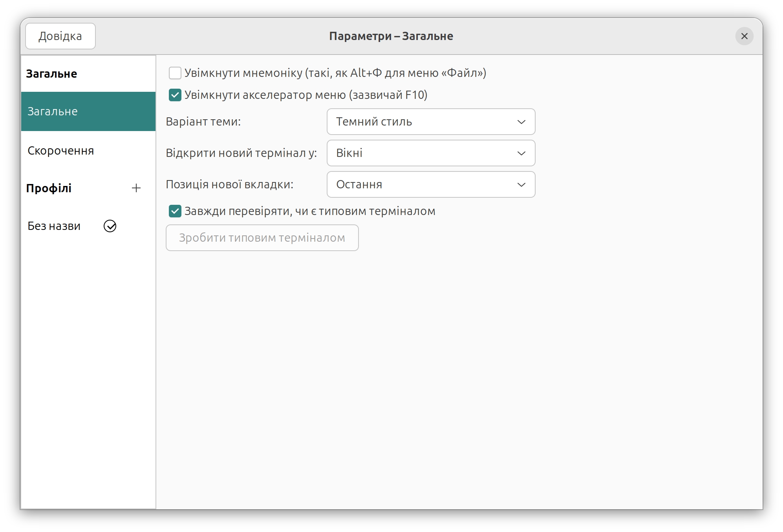This screenshot has height=532, width=783.
Task: Uncheck 'Завжди перевіряти, чи є типовим терміналом'
Action: click(x=175, y=211)
